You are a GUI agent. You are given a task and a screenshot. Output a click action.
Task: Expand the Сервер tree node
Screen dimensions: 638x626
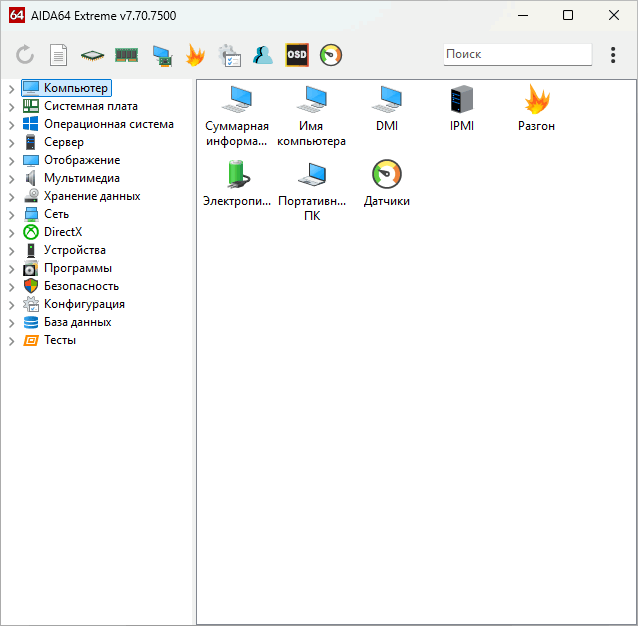click(12, 143)
